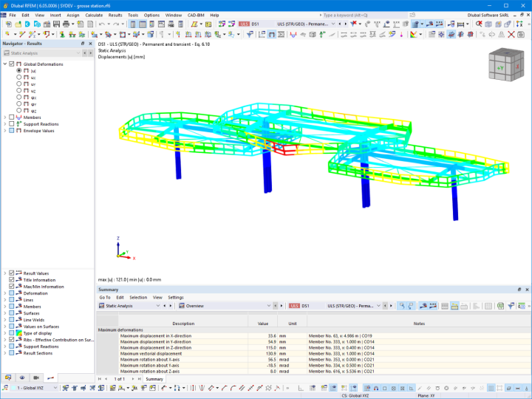Viewport: 532px width, 399px height.
Task: Uncheck the Result Values checkbox
Action: [12, 273]
